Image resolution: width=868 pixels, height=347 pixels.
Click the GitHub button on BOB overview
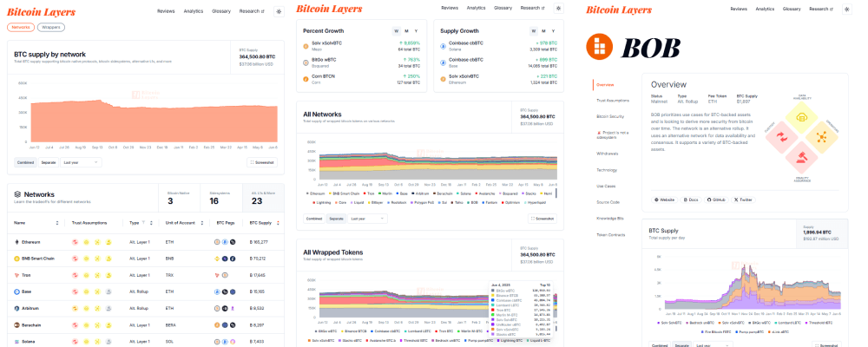point(715,200)
